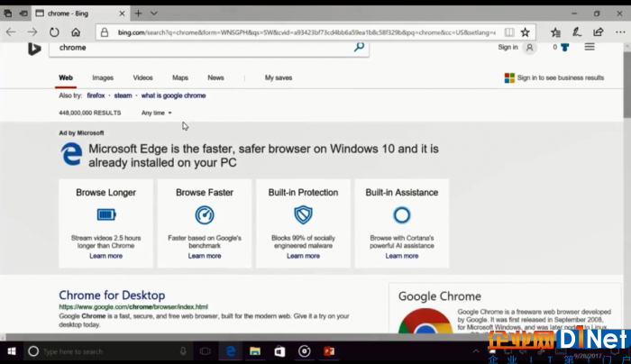The height and width of the screenshot is (364, 631).
Task: Open the Maps tab
Action: [x=180, y=77]
